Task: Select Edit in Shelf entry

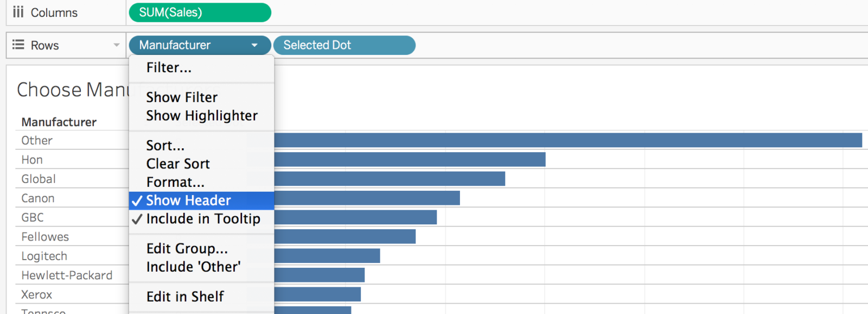Action: [x=185, y=297]
